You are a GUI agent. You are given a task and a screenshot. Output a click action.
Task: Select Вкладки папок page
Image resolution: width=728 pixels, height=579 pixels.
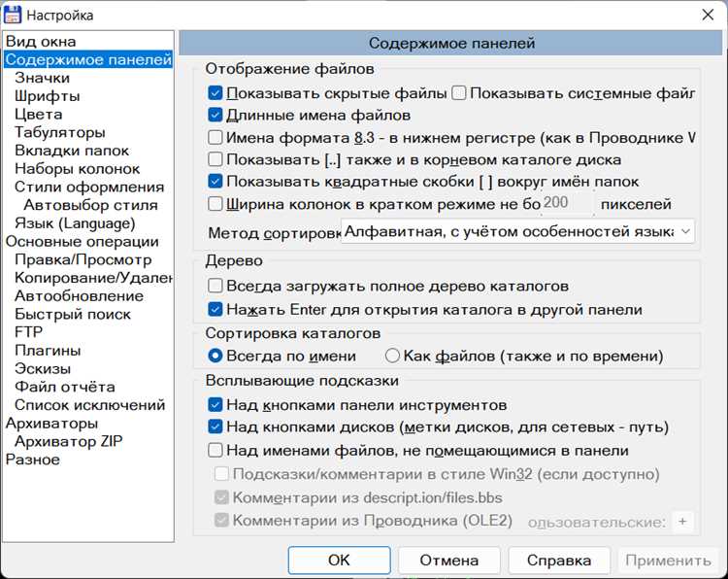click(x=72, y=151)
